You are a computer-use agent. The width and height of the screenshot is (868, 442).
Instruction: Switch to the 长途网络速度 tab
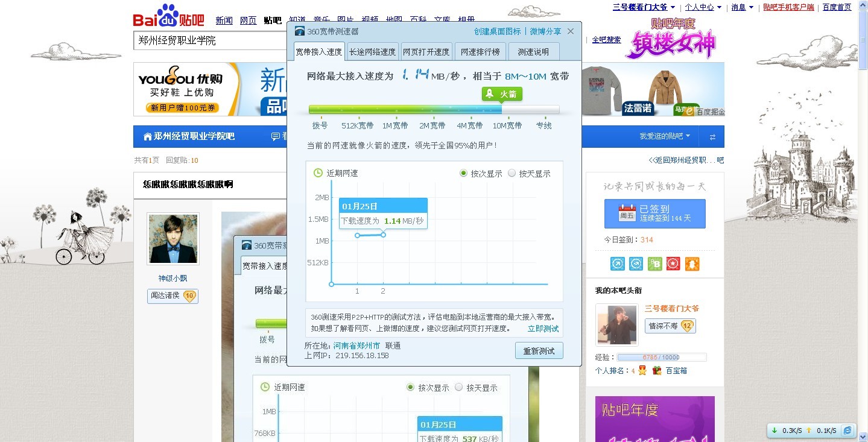pos(372,52)
